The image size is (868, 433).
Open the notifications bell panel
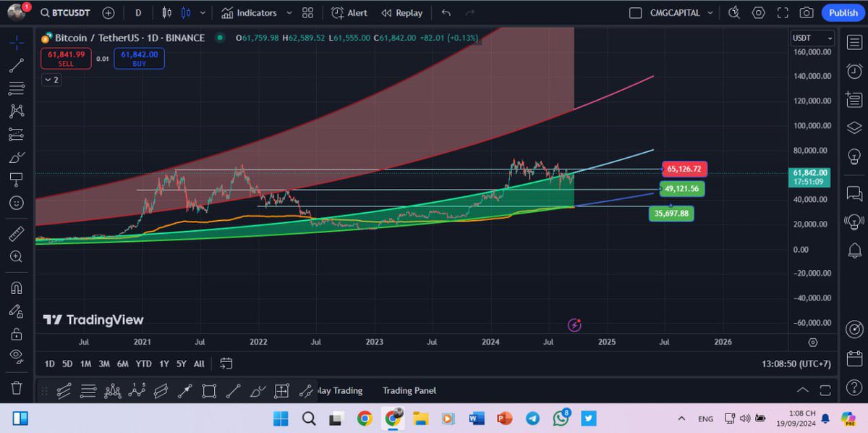coord(854,250)
